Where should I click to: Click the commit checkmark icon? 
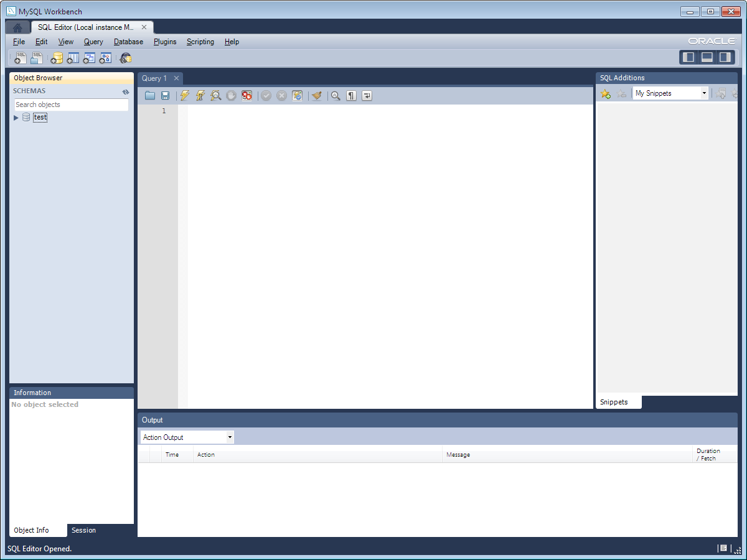point(266,96)
